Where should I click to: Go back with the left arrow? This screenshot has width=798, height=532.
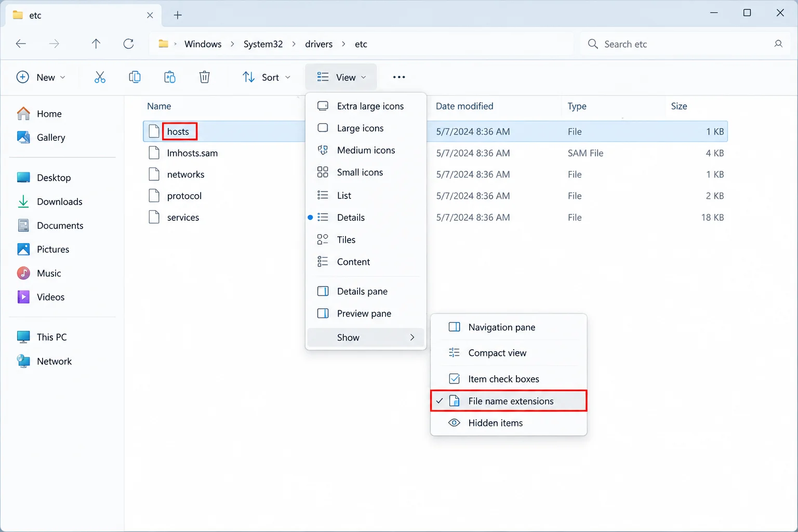(21, 44)
